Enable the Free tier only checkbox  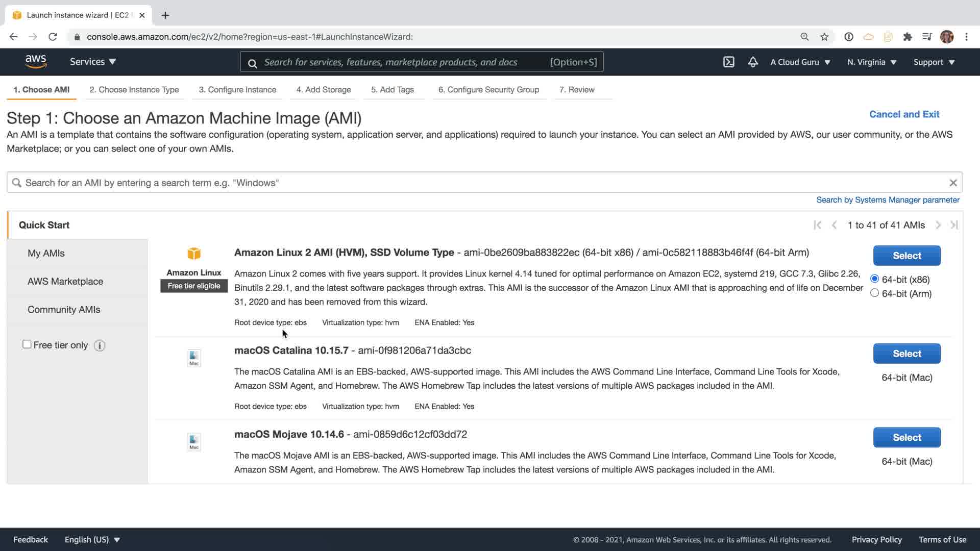[x=27, y=344]
